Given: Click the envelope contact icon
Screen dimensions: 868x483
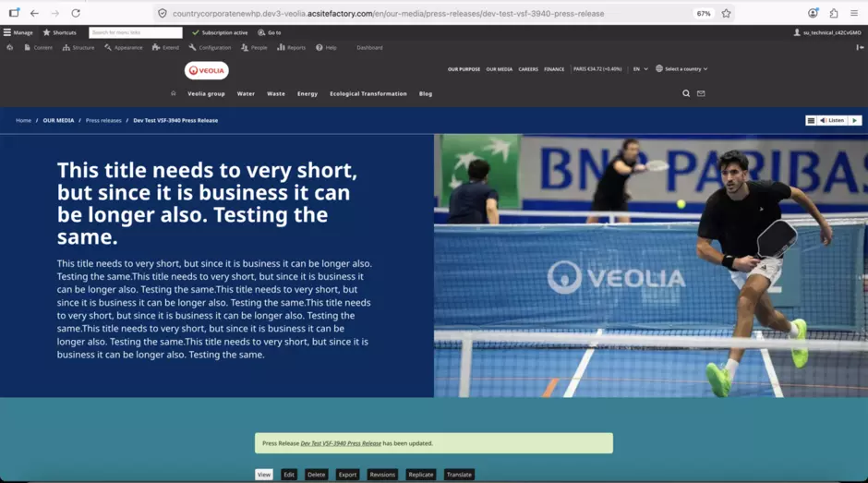Looking at the screenshot, I should [x=701, y=93].
